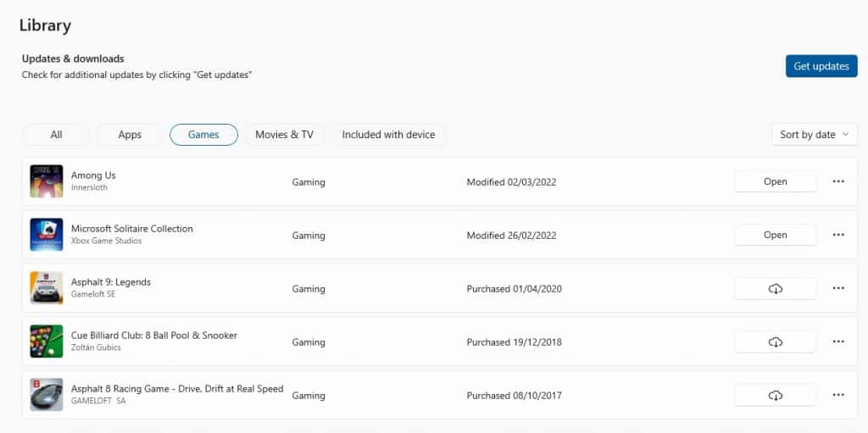Open more options for Asphalt 9: Legends
This screenshot has height=433, width=868.
click(838, 288)
